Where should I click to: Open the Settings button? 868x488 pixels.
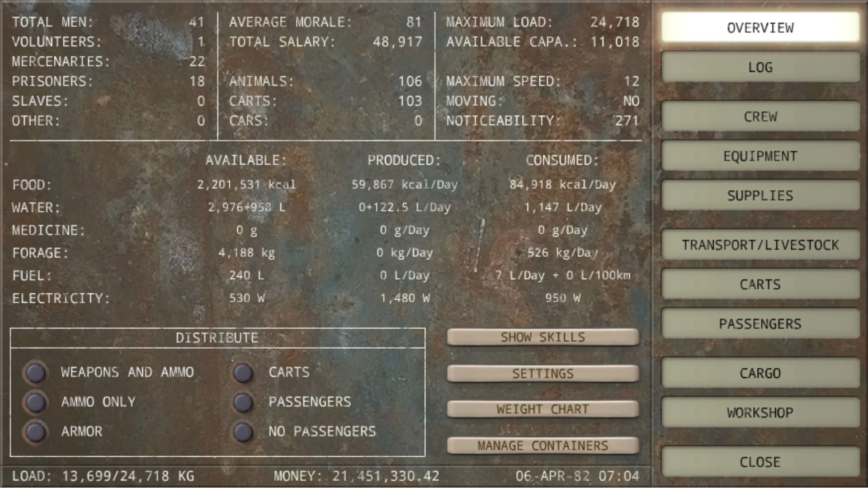(x=542, y=374)
